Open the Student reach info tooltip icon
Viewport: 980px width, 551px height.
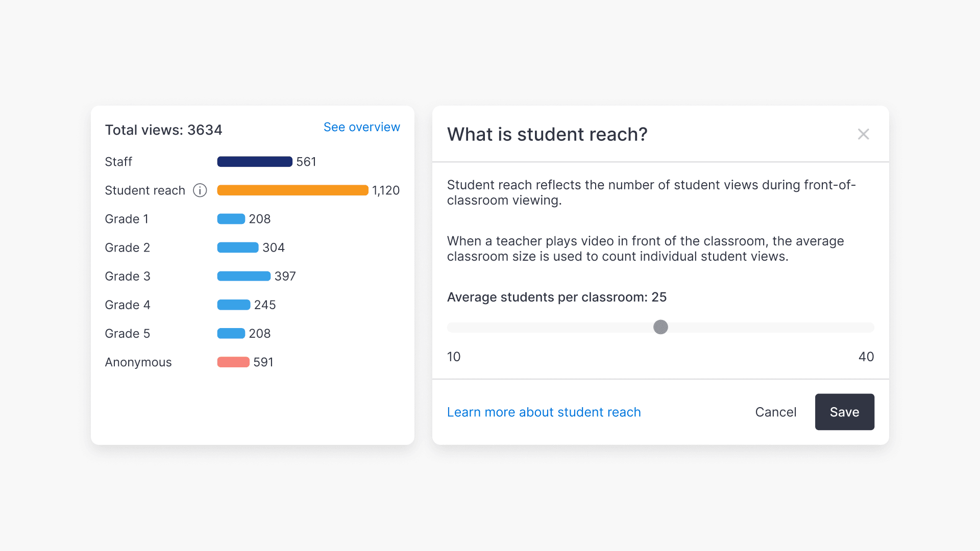[x=200, y=190]
